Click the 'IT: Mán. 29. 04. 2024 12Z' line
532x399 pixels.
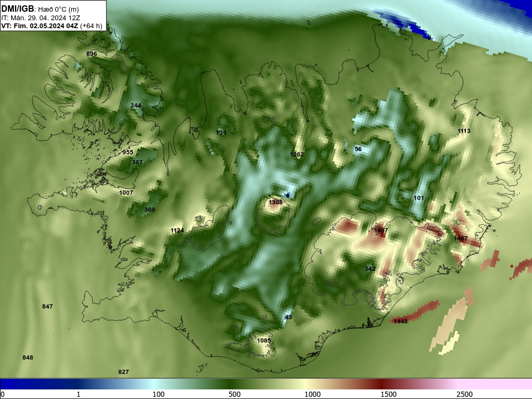tap(41, 18)
